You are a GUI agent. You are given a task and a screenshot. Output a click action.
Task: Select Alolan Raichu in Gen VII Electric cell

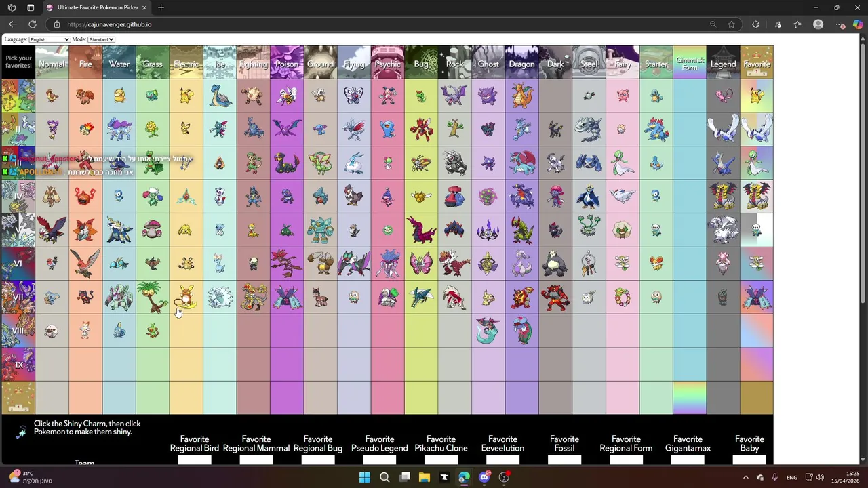pos(185,297)
